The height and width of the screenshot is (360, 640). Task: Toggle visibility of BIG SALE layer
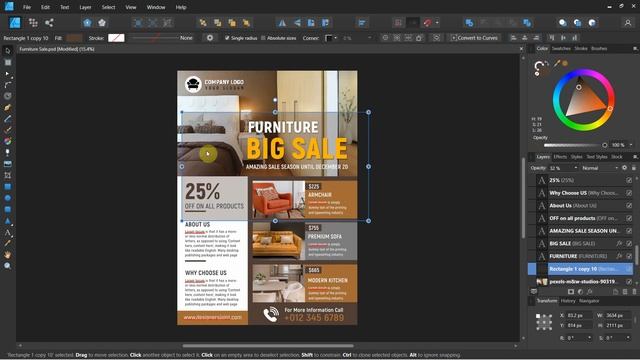(x=629, y=243)
